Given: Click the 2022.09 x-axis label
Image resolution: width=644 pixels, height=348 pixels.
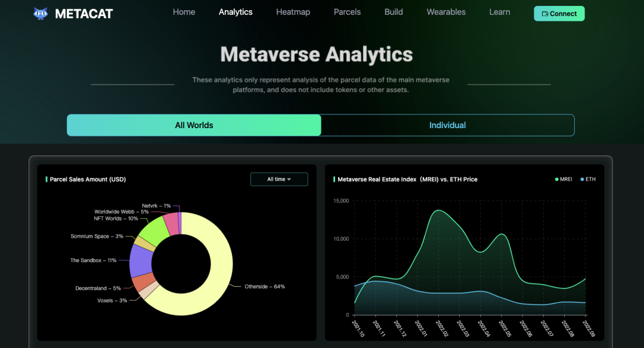Looking at the screenshot, I should coord(589,329).
